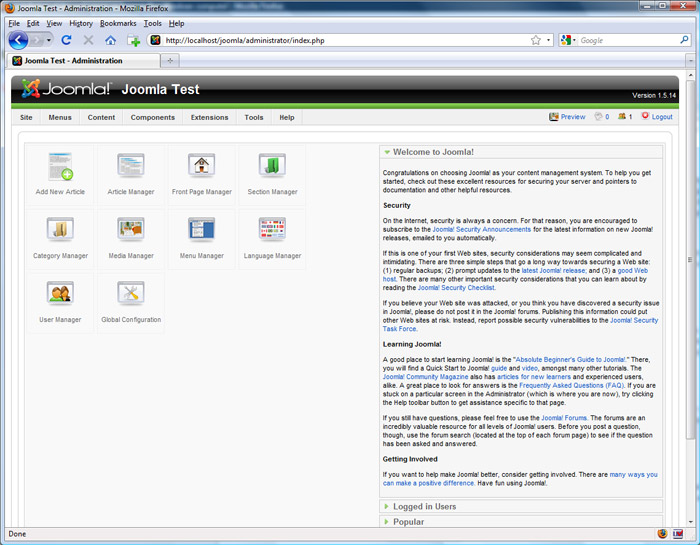
Task: Open the Media Manager icon
Action: click(x=131, y=237)
